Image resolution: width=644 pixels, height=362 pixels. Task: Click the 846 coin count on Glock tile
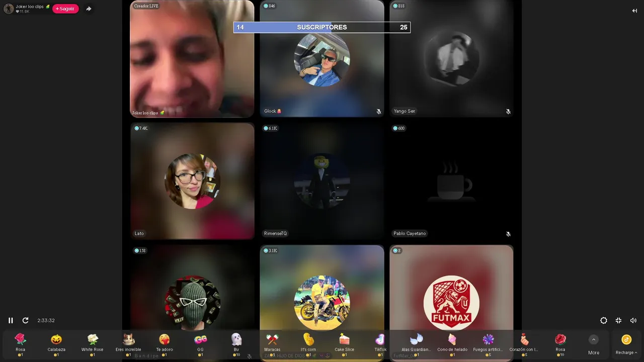click(x=269, y=6)
